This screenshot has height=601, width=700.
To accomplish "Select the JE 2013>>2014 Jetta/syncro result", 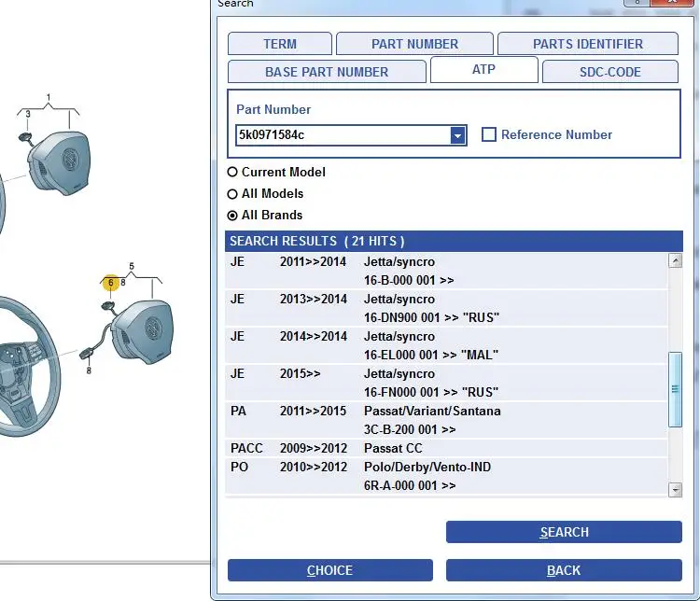I will coord(446,308).
